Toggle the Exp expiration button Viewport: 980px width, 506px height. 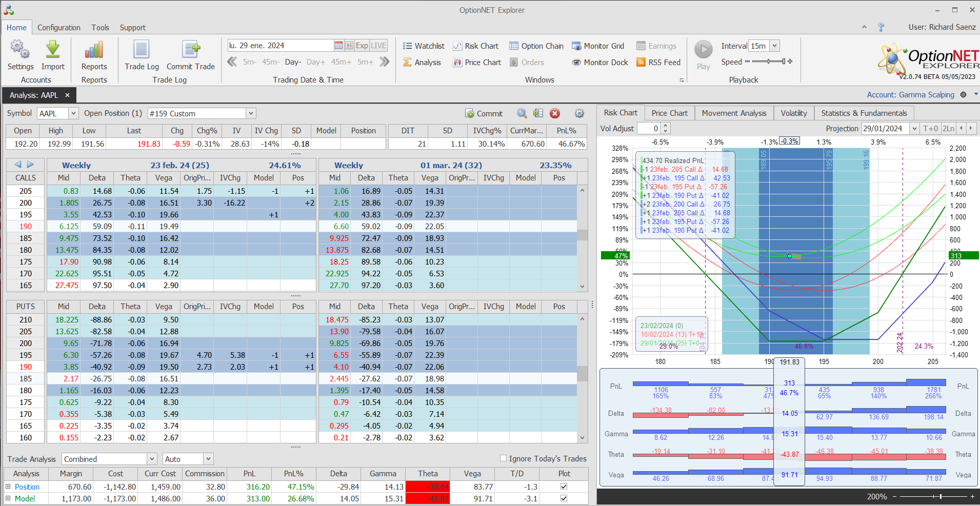tap(362, 45)
